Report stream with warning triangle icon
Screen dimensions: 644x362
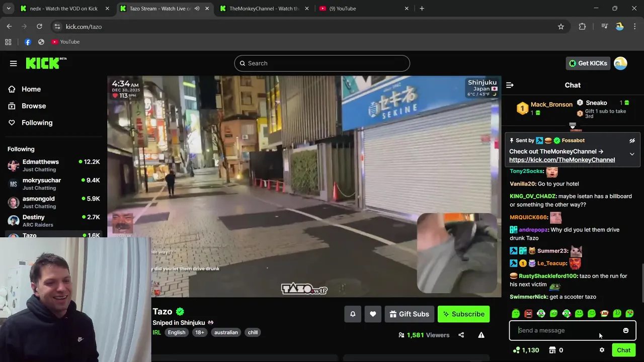481,335
